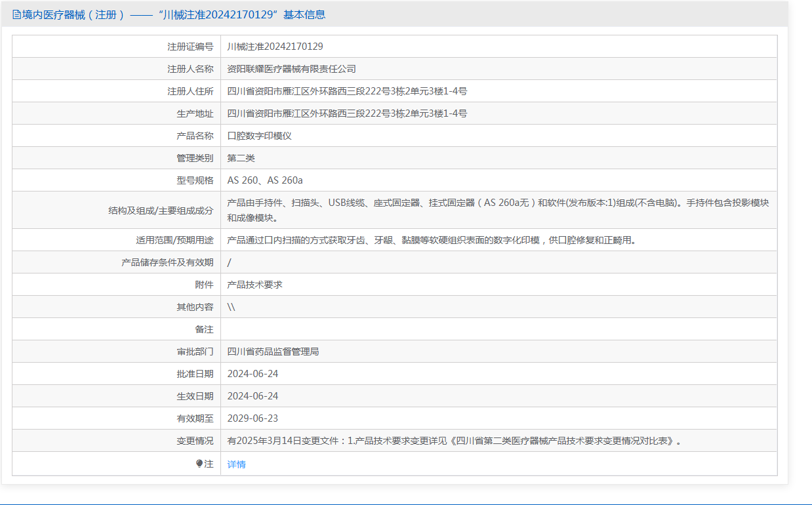Click the 产品储存条件及有效期 label

pyautogui.click(x=167, y=262)
